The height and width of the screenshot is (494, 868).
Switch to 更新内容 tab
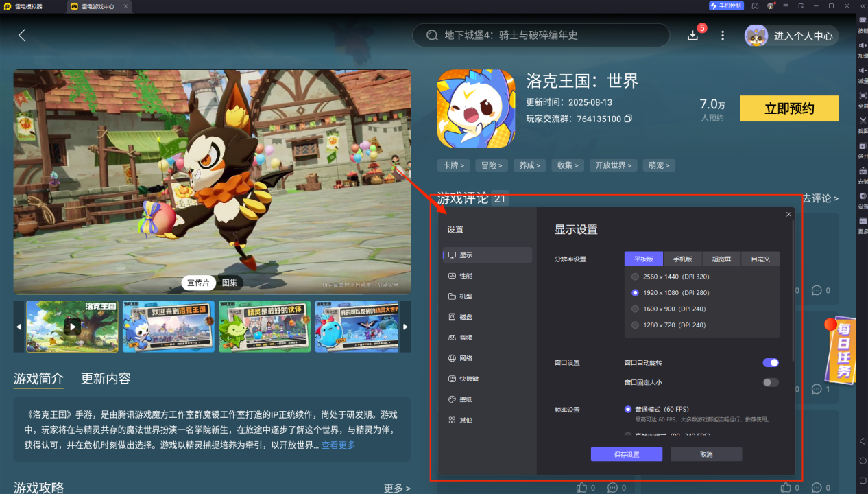point(106,379)
